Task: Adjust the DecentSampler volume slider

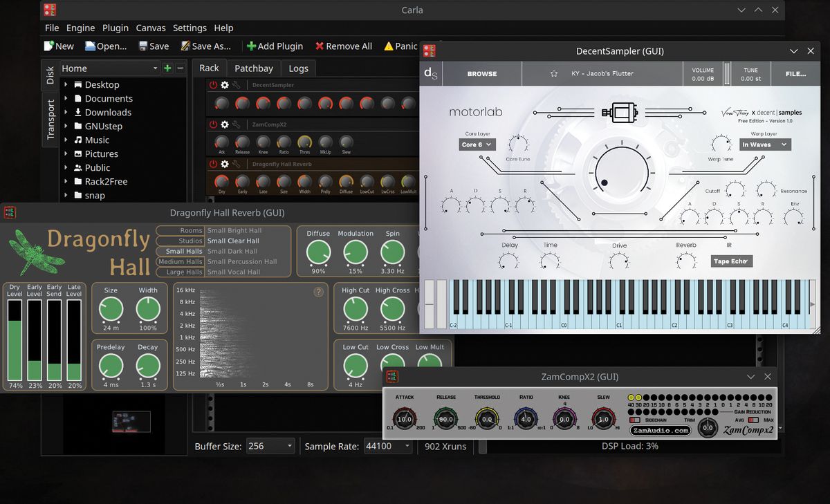Action: [727, 73]
